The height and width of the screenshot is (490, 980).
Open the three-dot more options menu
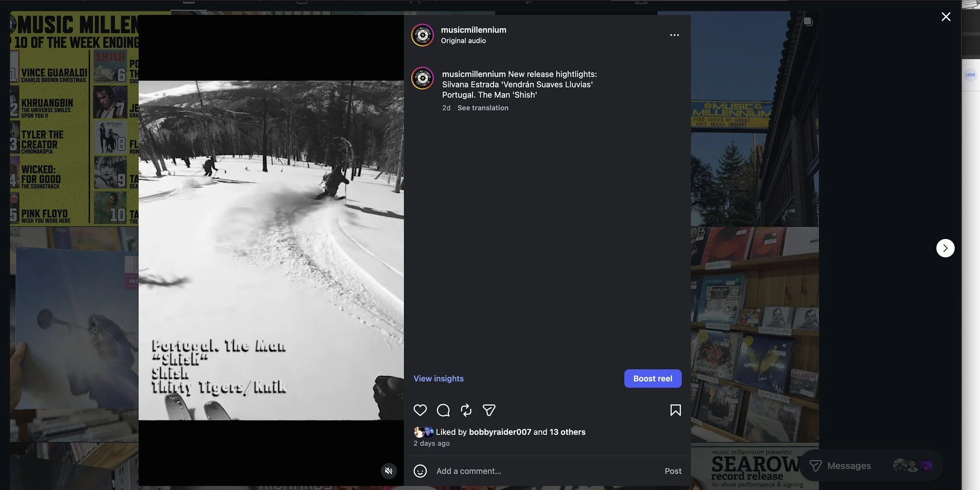[x=674, y=35]
